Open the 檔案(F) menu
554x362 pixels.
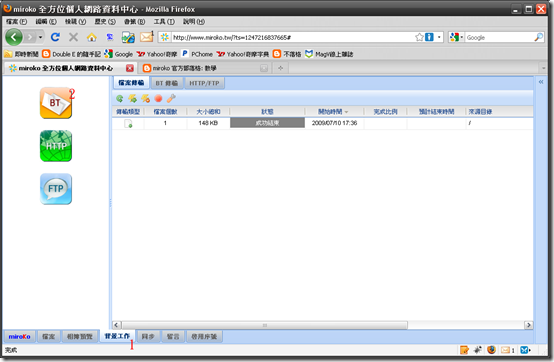(x=17, y=22)
